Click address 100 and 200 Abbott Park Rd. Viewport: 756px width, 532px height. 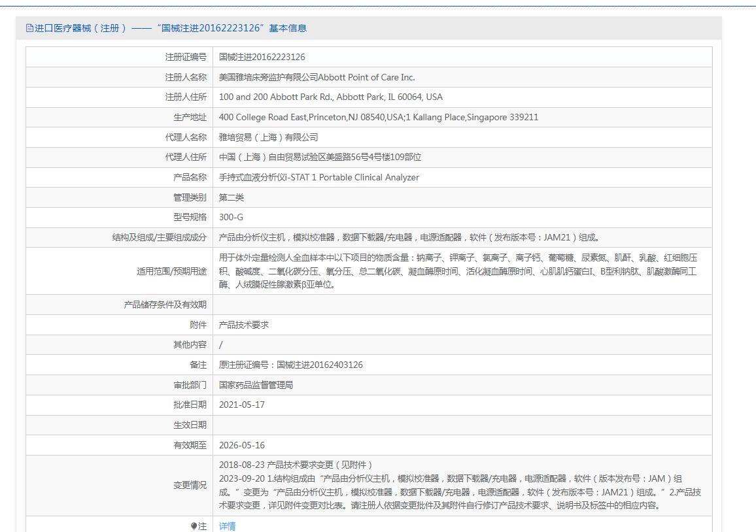tap(331, 97)
